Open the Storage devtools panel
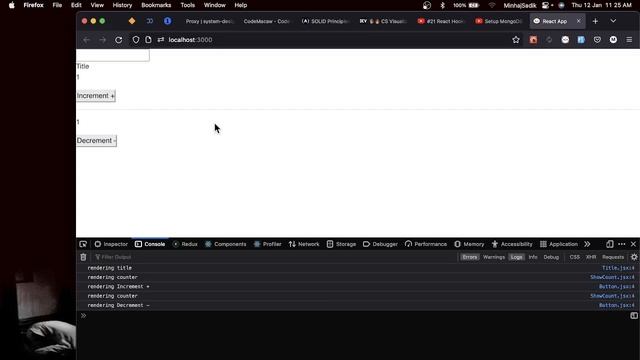Image resolution: width=640 pixels, height=360 pixels. [341, 244]
